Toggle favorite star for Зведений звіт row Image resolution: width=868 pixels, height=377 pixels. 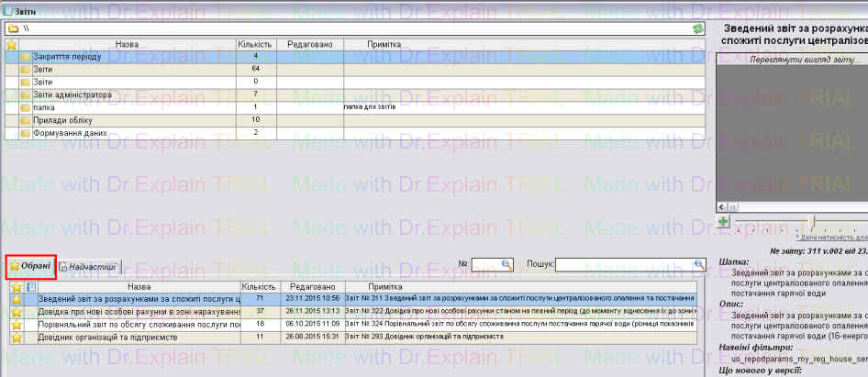point(16,298)
